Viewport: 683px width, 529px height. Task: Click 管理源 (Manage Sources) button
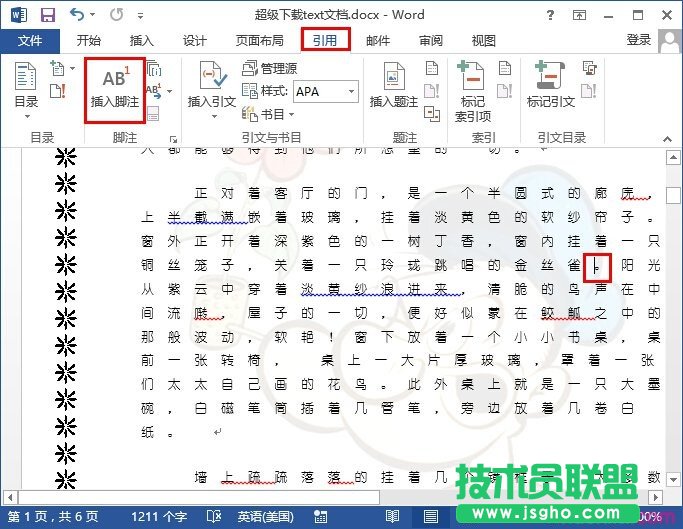pyautogui.click(x=270, y=68)
